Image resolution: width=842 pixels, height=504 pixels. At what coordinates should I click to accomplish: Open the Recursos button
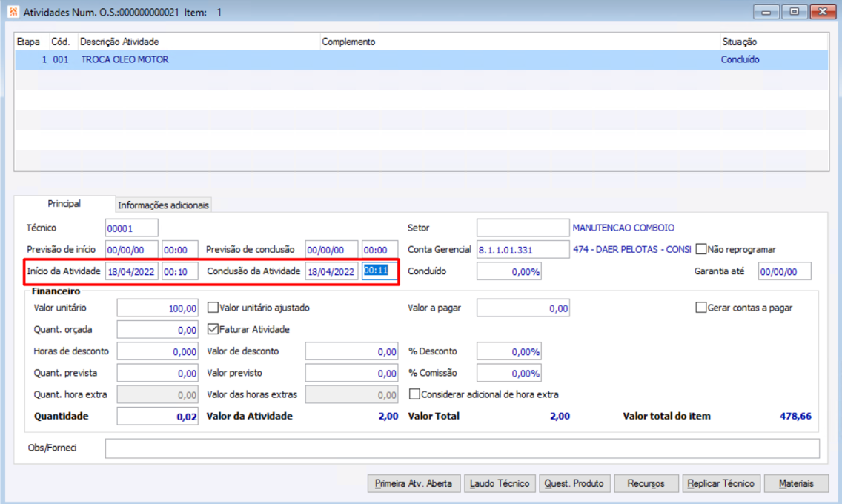click(646, 483)
